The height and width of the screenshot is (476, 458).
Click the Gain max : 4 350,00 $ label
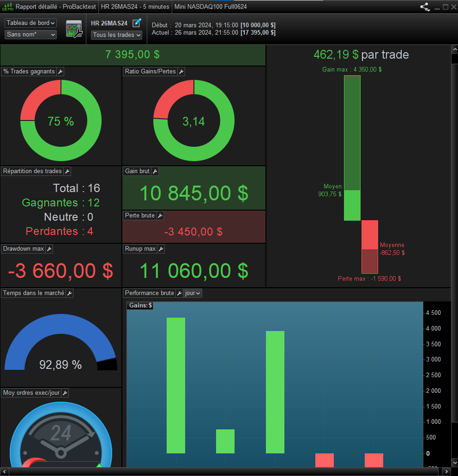point(352,70)
